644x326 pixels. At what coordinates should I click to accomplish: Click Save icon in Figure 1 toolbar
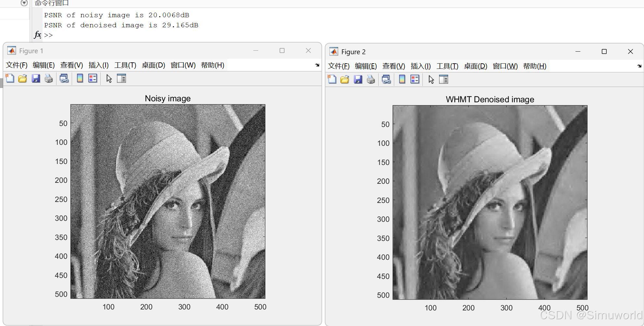click(x=36, y=78)
